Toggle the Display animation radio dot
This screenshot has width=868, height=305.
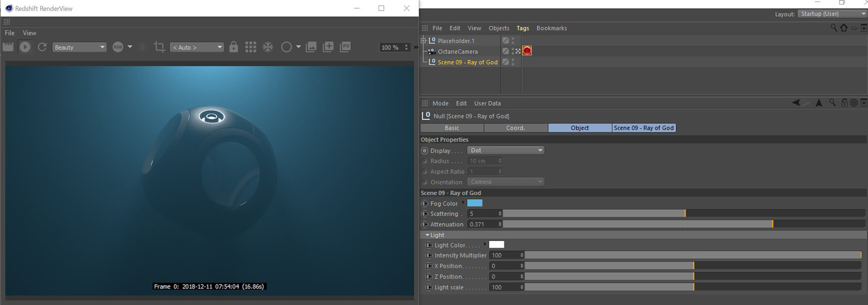click(x=425, y=151)
